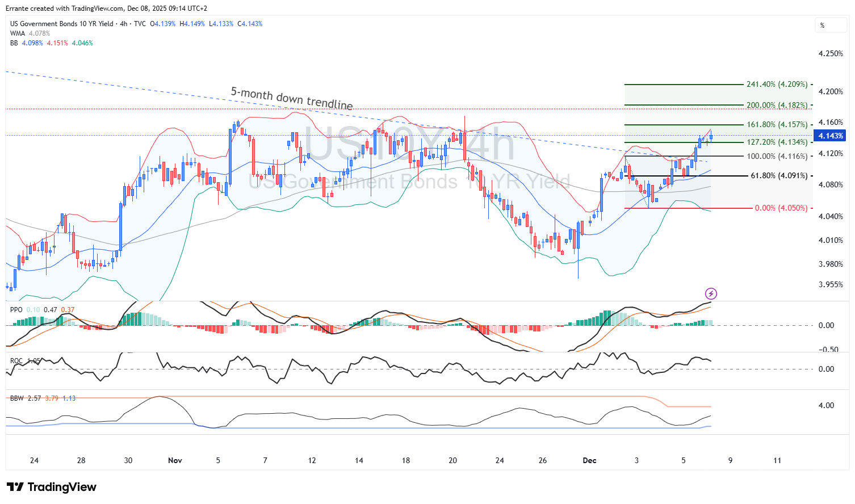The image size is (855, 504).
Task: Select the 5-month down trendline label
Action: click(x=291, y=98)
